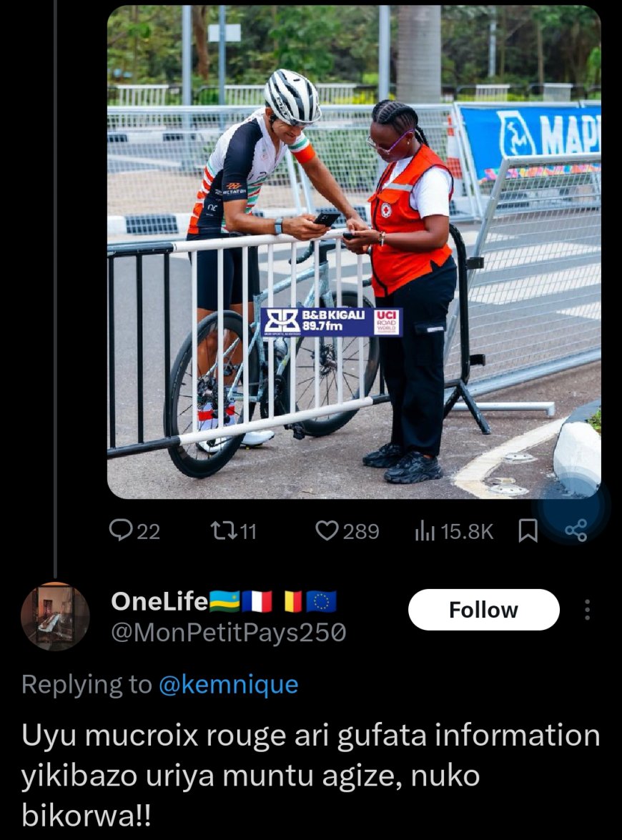Tap the reply speech bubble icon
The image size is (622, 840).
tap(119, 530)
